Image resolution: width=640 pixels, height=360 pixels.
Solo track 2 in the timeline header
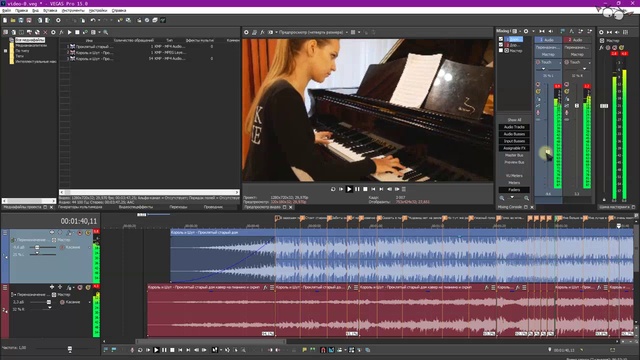pyautogui.click(x=88, y=288)
